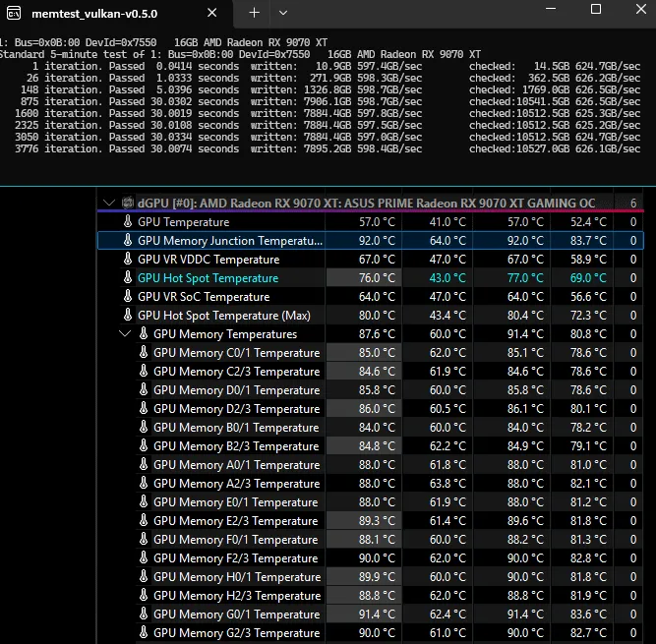Click thermometer icon of GPU Memory F0/1 Temperature

tap(144, 539)
